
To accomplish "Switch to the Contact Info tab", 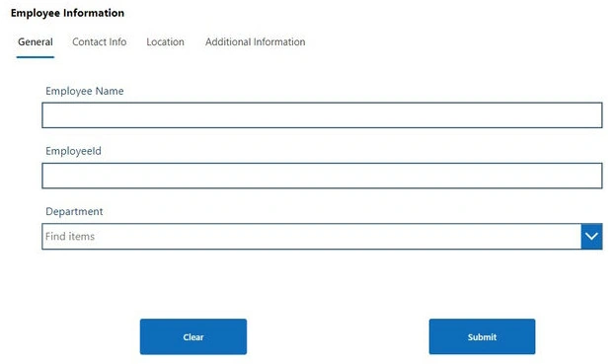I will pos(99,41).
